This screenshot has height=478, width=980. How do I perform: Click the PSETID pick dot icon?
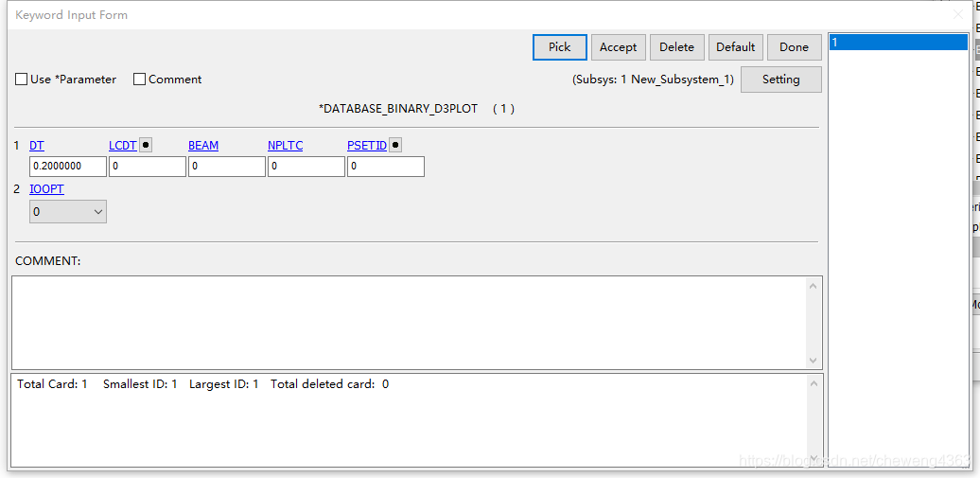pos(395,145)
